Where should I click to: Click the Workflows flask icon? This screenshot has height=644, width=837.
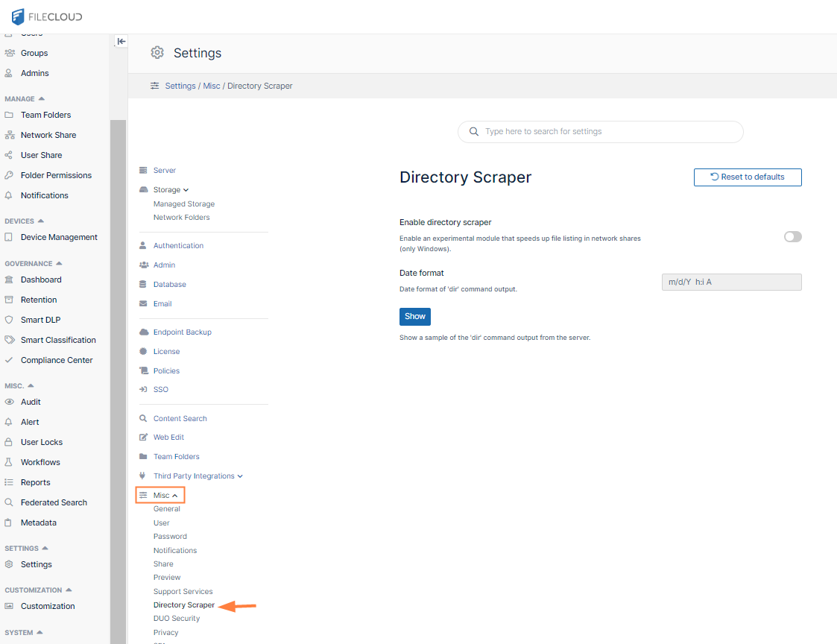coord(9,462)
